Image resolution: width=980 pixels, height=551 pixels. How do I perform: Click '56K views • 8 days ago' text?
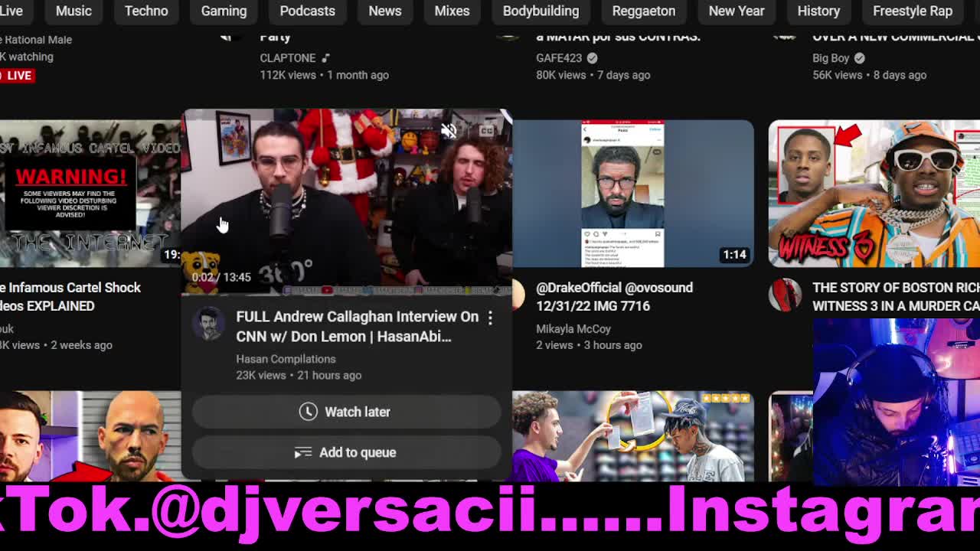tap(870, 75)
